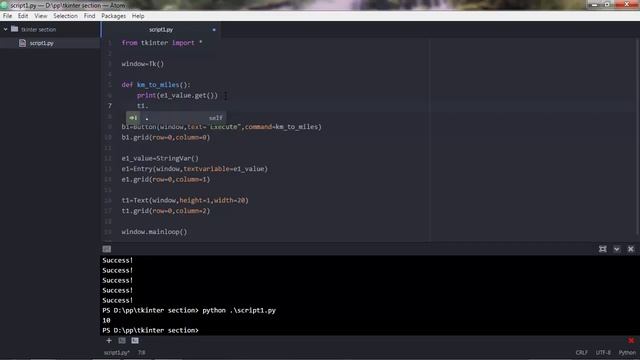Close the terminal panel

[631, 249]
